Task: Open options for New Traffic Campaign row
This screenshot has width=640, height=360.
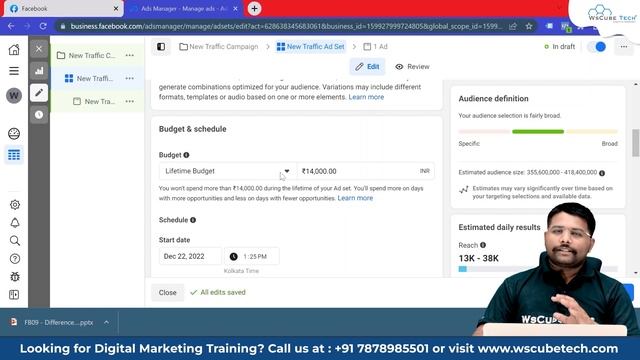Action: pyautogui.click(x=130, y=55)
